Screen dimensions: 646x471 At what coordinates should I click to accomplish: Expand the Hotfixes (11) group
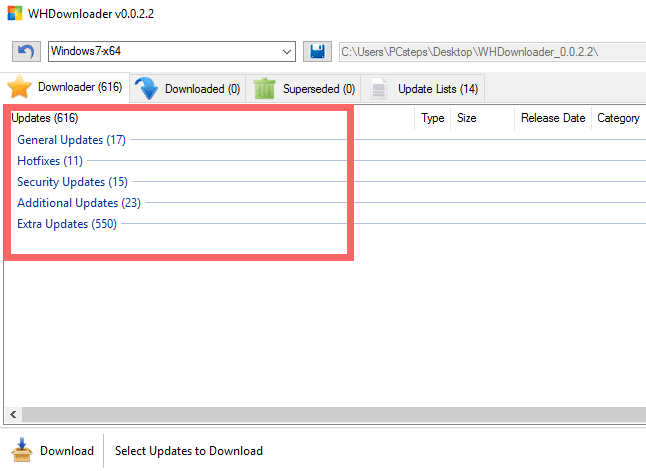tap(50, 161)
